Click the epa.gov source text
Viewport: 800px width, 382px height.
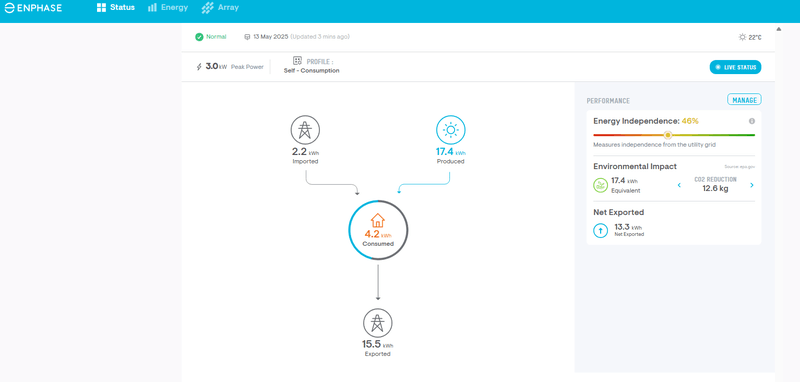740,167
